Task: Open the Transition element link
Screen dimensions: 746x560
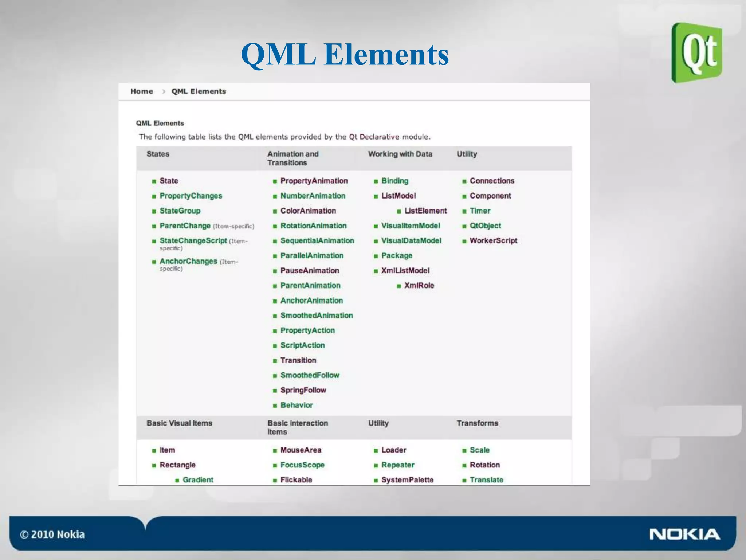Action: click(298, 360)
